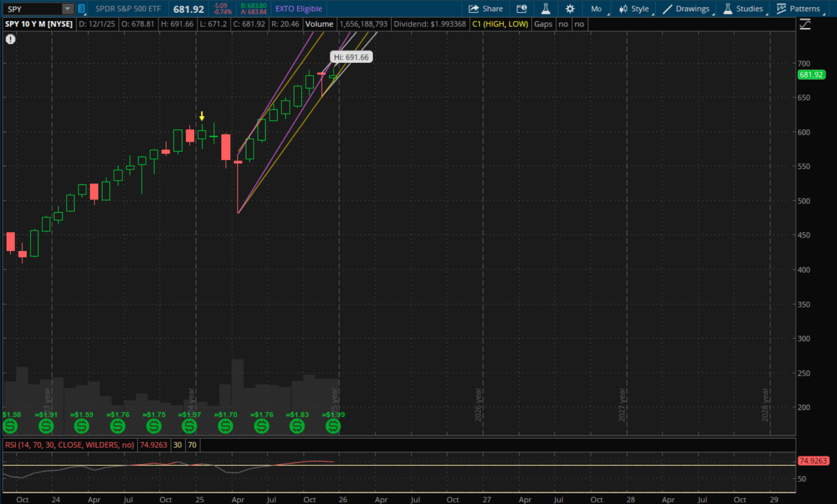Open the Style dropdown menu

634,9
